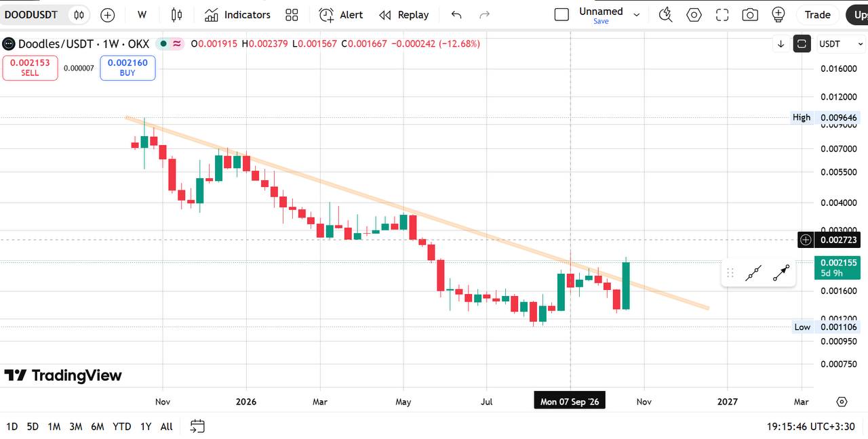Select the 1Y time range
The width and height of the screenshot is (868, 439).
click(146, 426)
